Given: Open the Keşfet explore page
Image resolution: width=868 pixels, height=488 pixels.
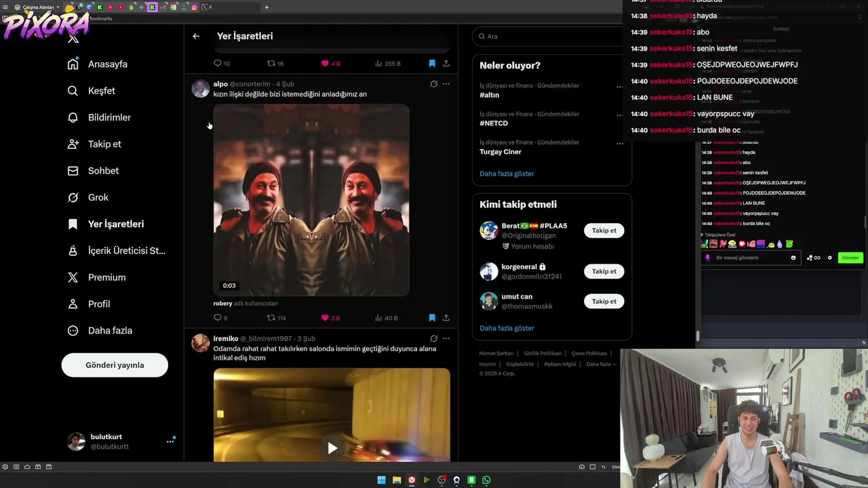Looking at the screenshot, I should click(92, 91).
